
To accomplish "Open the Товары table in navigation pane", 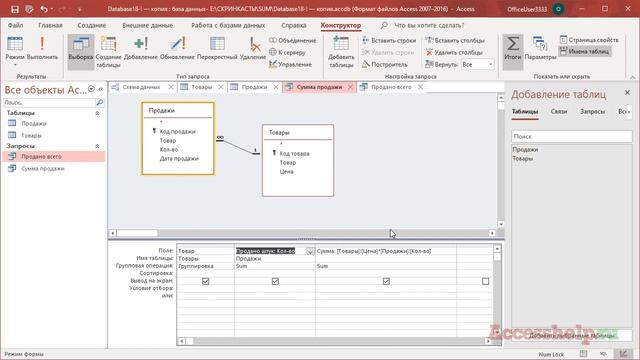I will [31, 136].
